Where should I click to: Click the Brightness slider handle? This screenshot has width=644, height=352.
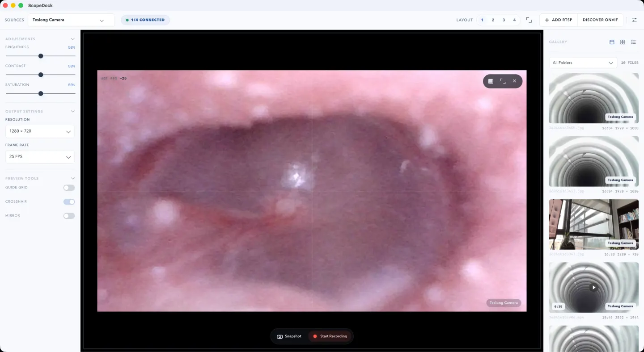(41, 56)
